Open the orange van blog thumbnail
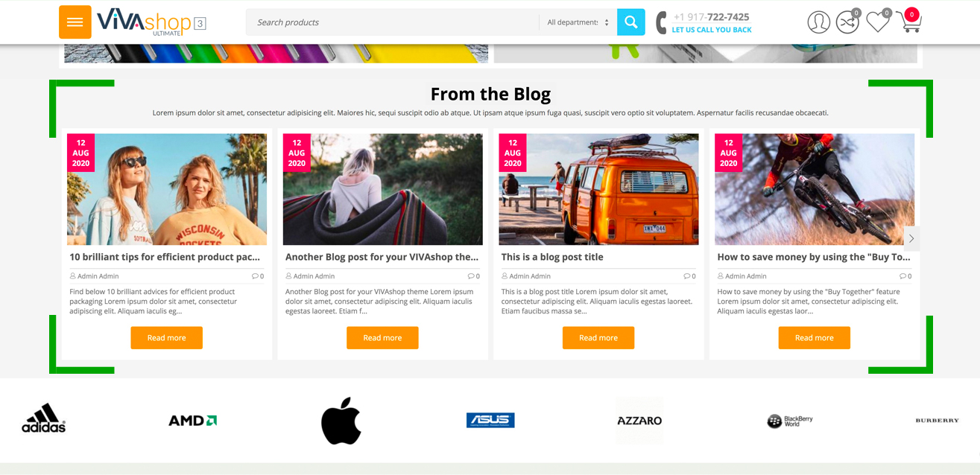Screen dimensions: 980x475 598,190
